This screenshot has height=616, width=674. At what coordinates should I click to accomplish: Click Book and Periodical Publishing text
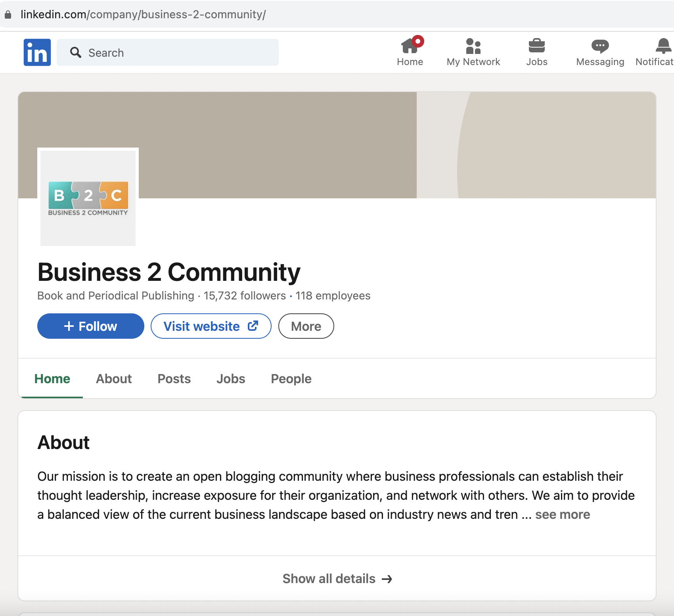(x=116, y=296)
